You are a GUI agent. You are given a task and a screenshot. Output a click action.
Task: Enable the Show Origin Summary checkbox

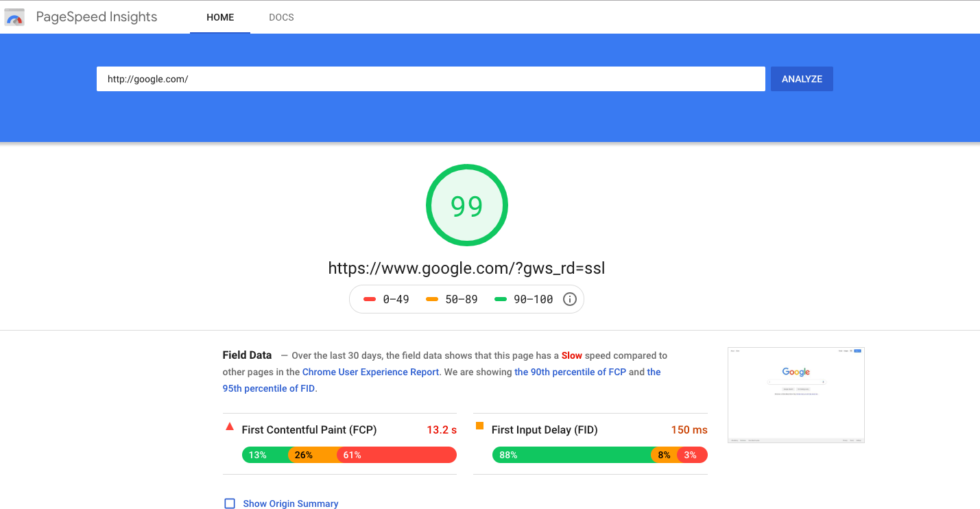pos(230,504)
